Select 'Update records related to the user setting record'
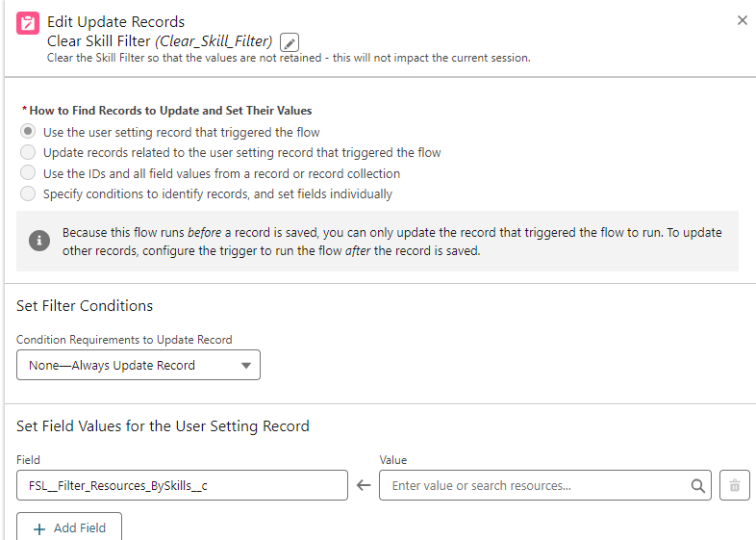This screenshot has height=540, width=756. (x=29, y=152)
